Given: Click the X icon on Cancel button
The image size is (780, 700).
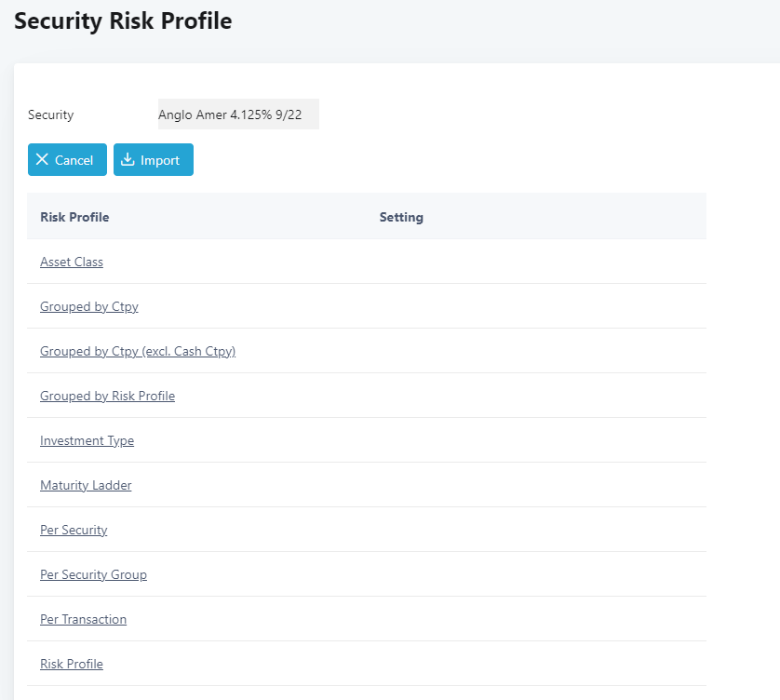Looking at the screenshot, I should tap(42, 160).
